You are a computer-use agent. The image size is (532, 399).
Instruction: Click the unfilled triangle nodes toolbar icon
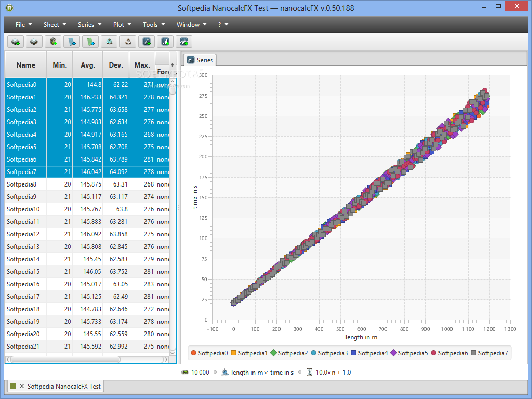(x=128, y=42)
